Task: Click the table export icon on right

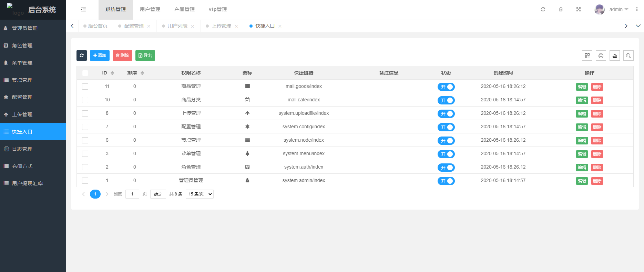Action: coord(615,56)
